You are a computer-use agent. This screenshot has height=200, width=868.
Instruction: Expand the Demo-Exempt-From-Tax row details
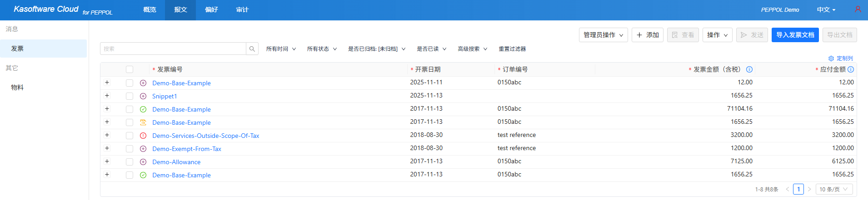click(107, 148)
